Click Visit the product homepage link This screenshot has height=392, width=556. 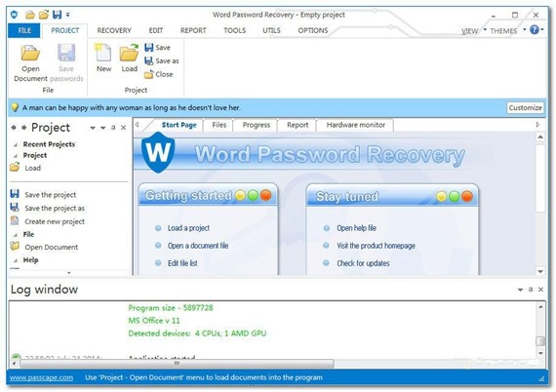tap(376, 246)
